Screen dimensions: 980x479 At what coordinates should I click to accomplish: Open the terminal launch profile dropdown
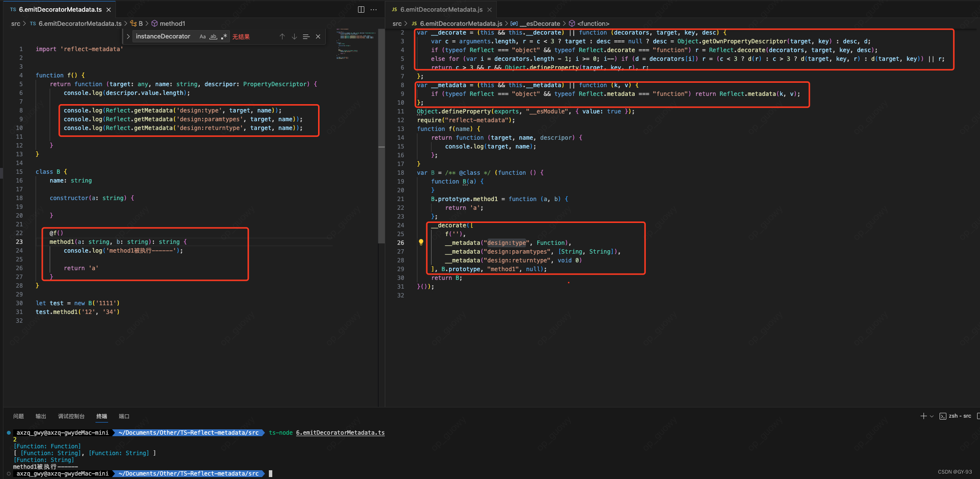(932, 416)
